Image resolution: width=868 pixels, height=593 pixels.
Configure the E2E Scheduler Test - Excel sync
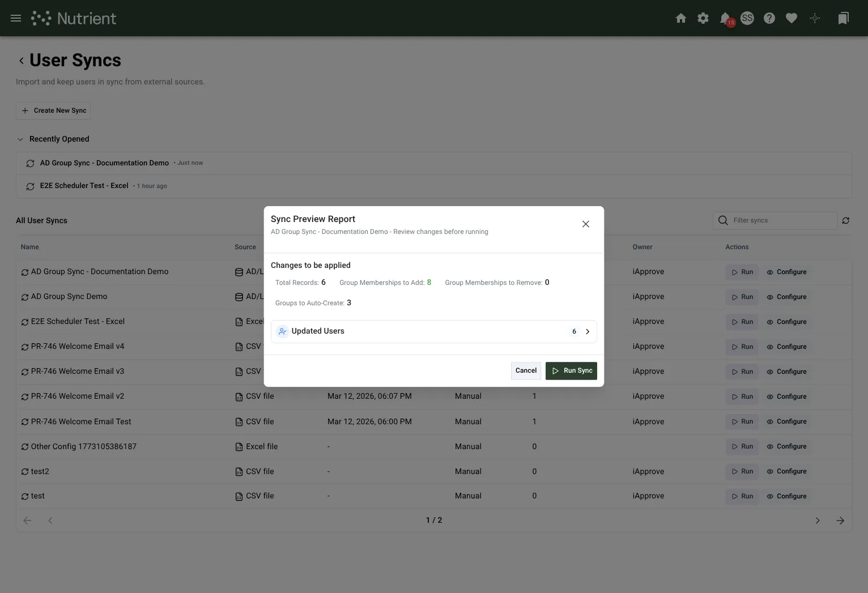[x=786, y=322]
